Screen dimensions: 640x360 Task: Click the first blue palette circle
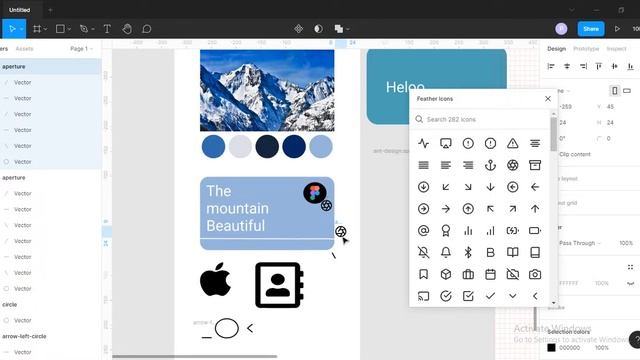[x=213, y=147]
